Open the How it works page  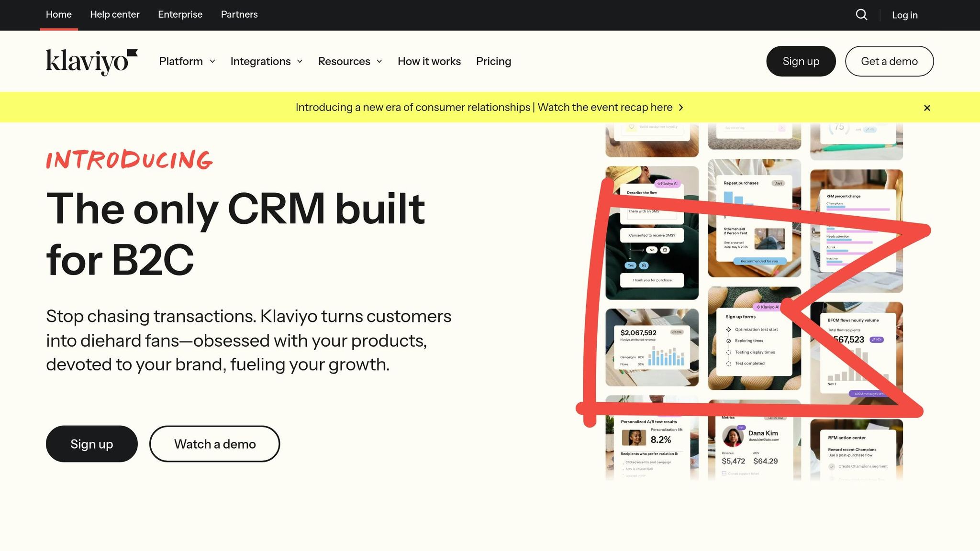click(429, 61)
